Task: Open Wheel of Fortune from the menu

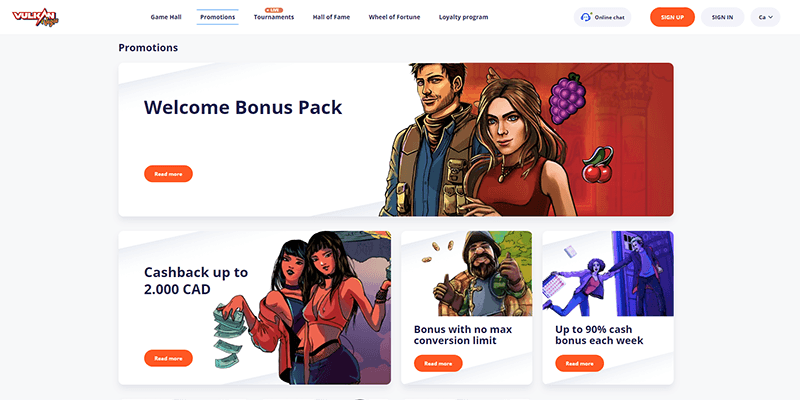Action: [394, 17]
